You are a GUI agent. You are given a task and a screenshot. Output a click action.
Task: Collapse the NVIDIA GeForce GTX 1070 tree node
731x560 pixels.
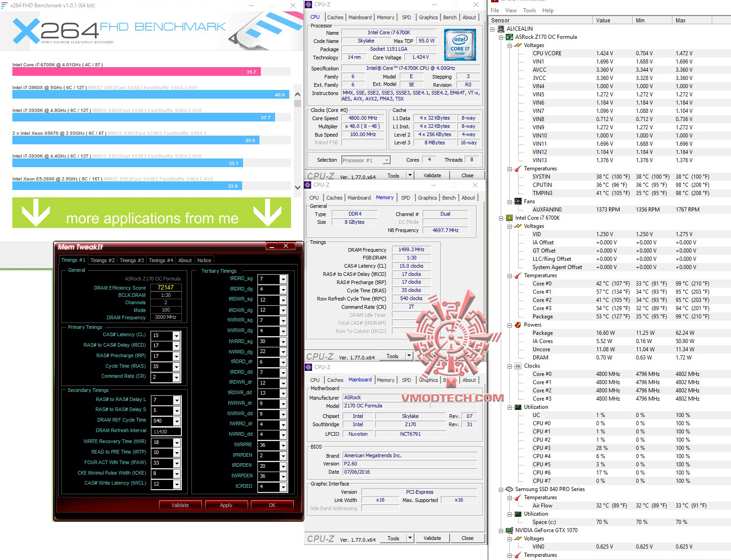(x=500, y=530)
